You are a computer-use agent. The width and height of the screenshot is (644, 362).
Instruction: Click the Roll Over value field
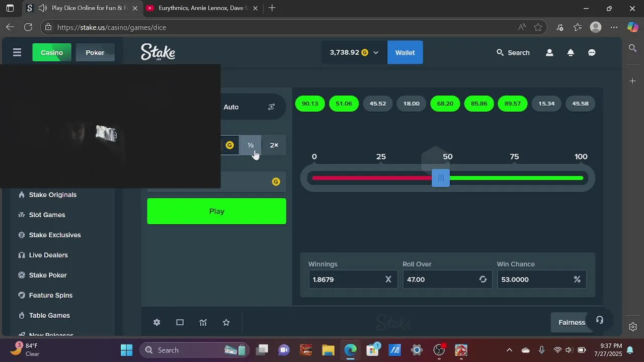pyautogui.click(x=447, y=280)
